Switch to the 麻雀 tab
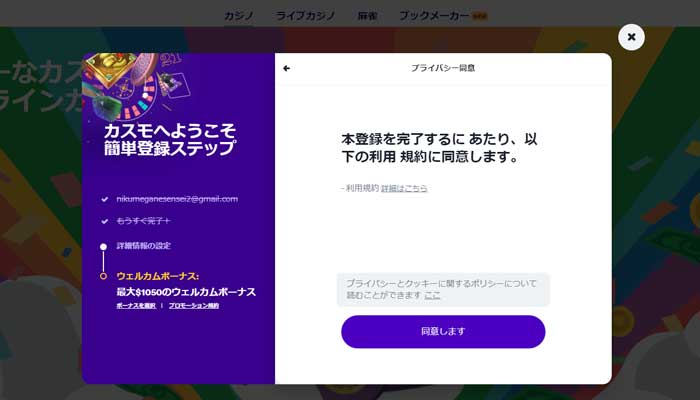The height and width of the screenshot is (400, 700). coord(367,16)
